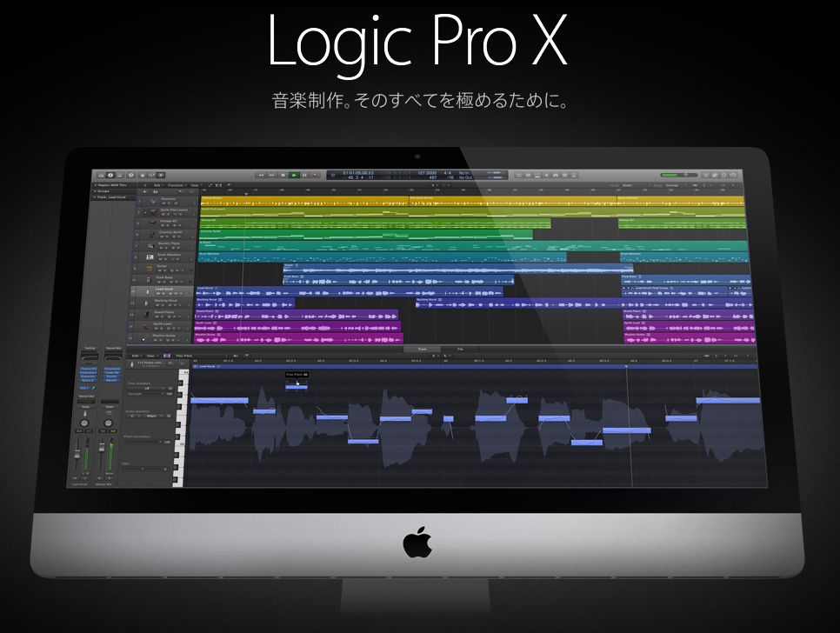Click the Rewind transport button
The image size is (840, 633).
[259, 175]
